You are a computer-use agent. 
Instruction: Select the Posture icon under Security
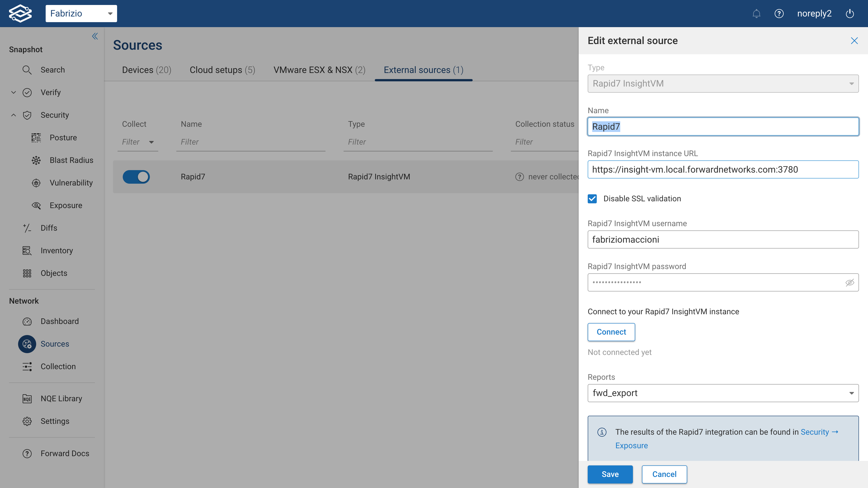[x=36, y=137]
